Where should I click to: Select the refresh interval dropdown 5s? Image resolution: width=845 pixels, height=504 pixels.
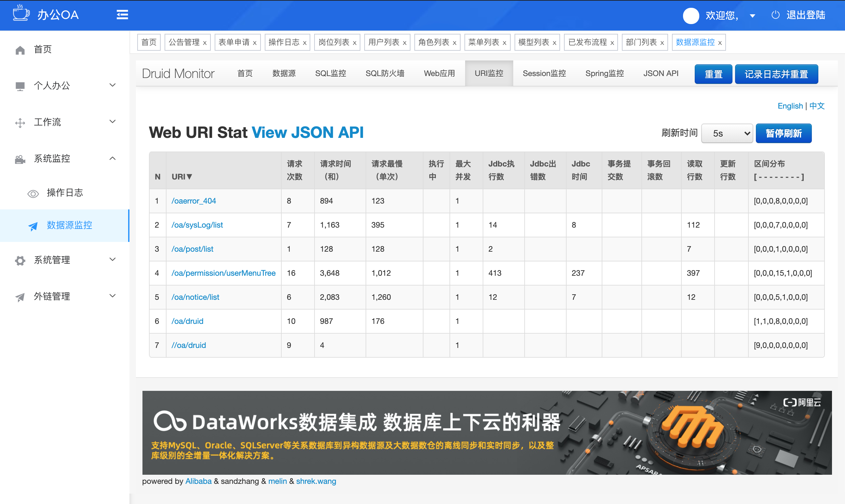point(727,133)
